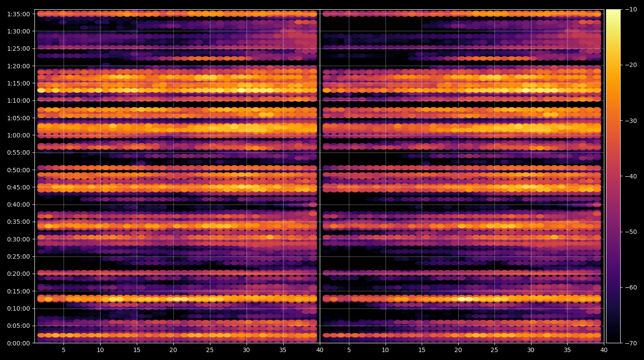Click the 0:50:00 time axis label
The width and height of the screenshot is (644, 360).
click(19, 170)
